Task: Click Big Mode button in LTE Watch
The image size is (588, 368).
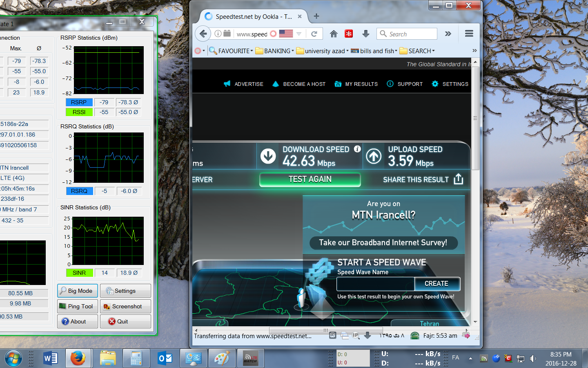Action: 78,291
